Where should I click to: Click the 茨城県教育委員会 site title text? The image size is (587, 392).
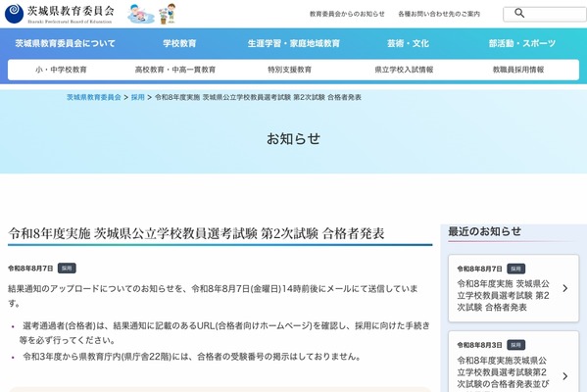(71, 11)
